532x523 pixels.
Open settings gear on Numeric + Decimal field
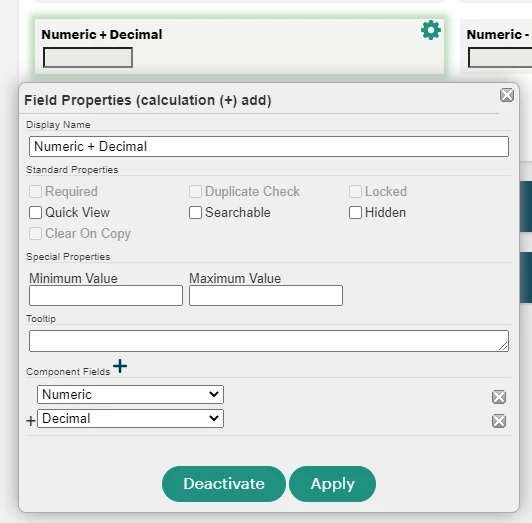pos(431,30)
